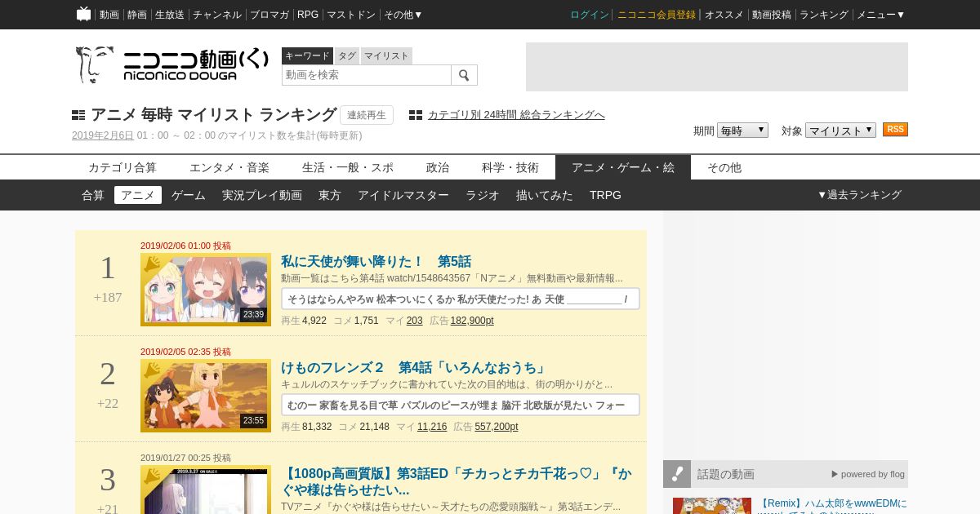
Task: Expand the メニュー▼ dropdown
Action: [880, 15]
